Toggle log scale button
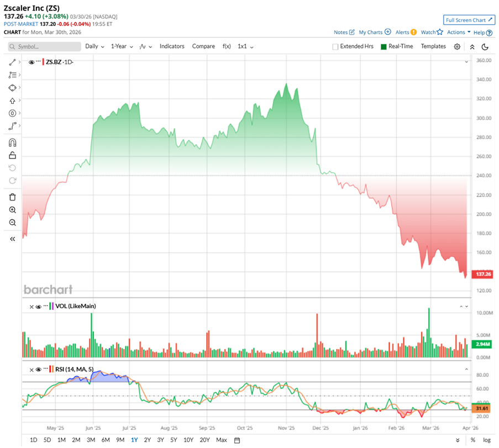 (x=487, y=440)
